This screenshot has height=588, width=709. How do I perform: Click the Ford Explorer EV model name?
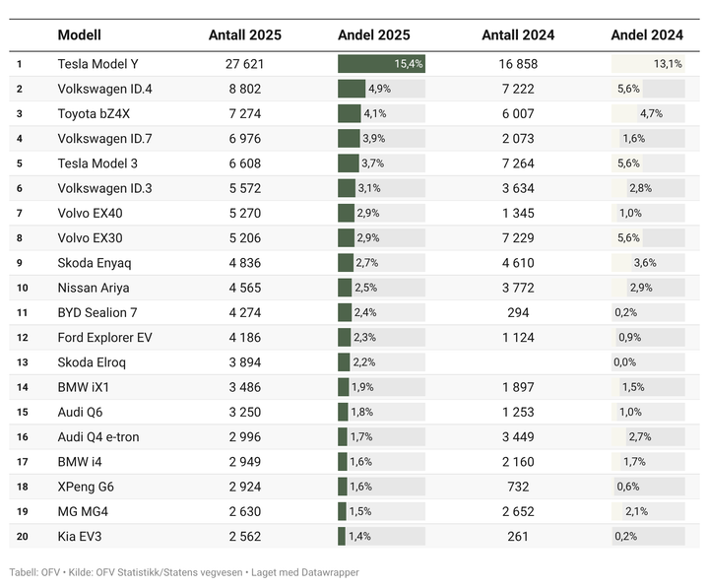(x=104, y=338)
